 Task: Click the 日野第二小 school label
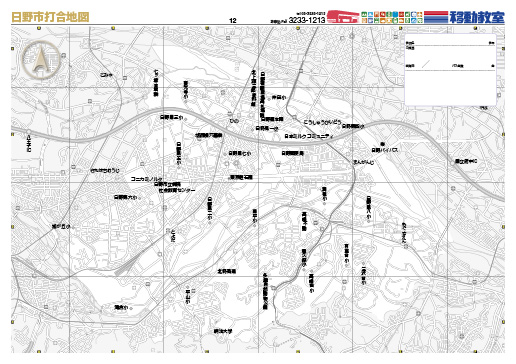172,117
